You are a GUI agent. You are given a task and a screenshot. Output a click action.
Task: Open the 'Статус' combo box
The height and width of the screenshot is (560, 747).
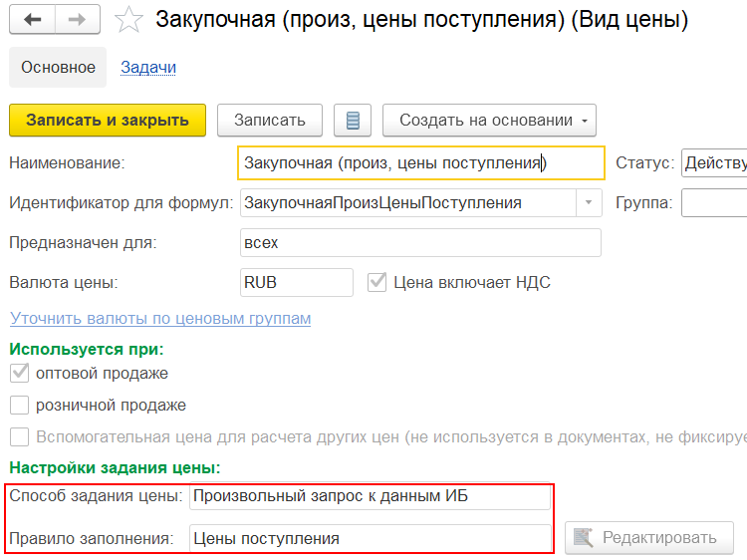[713, 163]
